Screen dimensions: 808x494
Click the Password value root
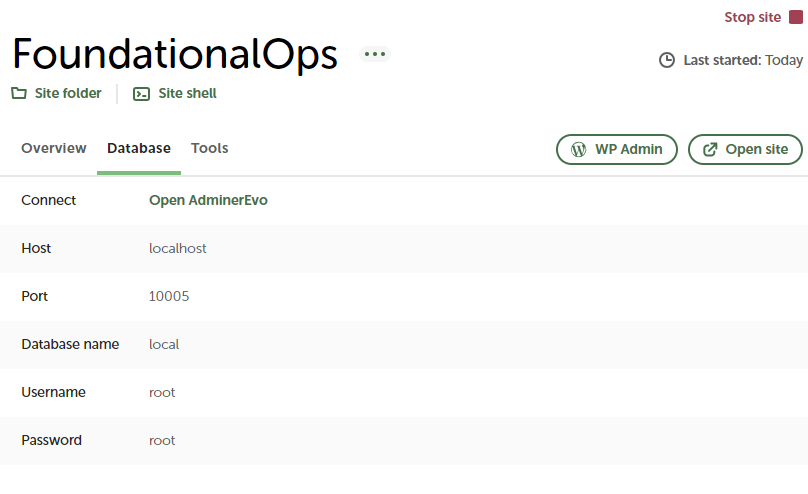(x=162, y=440)
